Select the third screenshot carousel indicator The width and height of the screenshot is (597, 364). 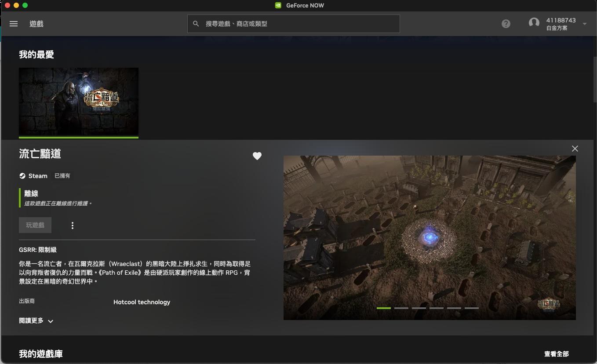click(419, 308)
